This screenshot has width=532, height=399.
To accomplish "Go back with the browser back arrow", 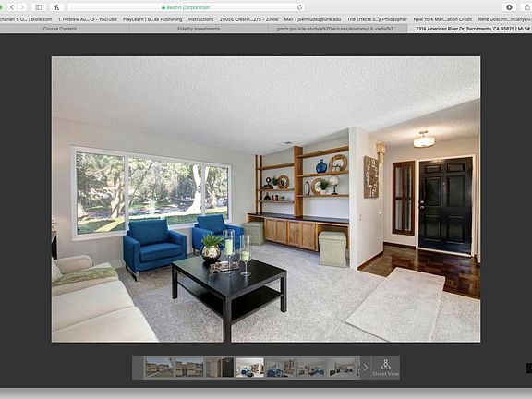I will tap(12, 7).
